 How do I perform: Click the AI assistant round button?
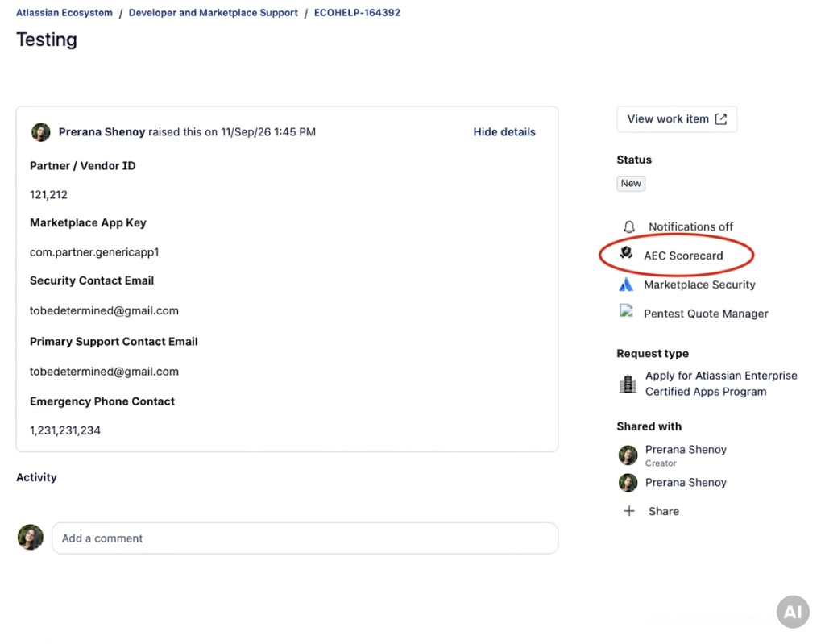click(793, 612)
